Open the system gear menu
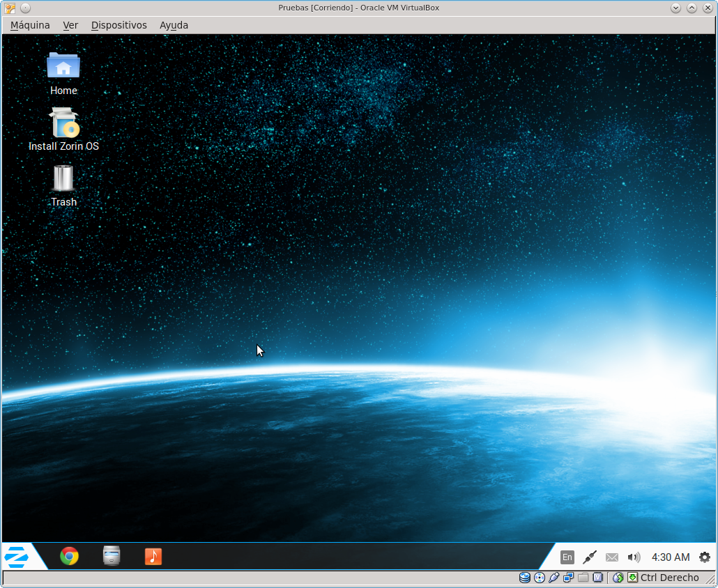This screenshot has width=718, height=588. (x=705, y=557)
